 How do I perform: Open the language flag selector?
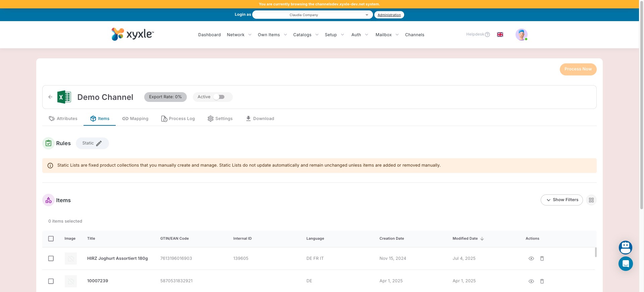point(500,35)
